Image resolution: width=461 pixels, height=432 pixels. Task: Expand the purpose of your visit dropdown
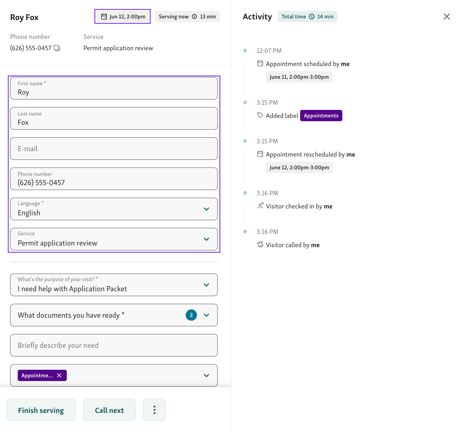[206, 285]
